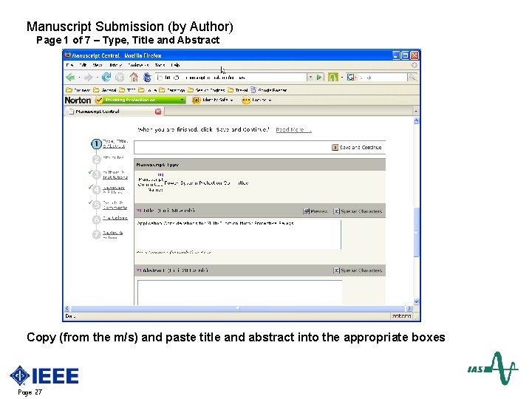Open the Phishing Protection dropdown arrow
Viewport: 532px width, 399px height.
[x=183, y=100]
